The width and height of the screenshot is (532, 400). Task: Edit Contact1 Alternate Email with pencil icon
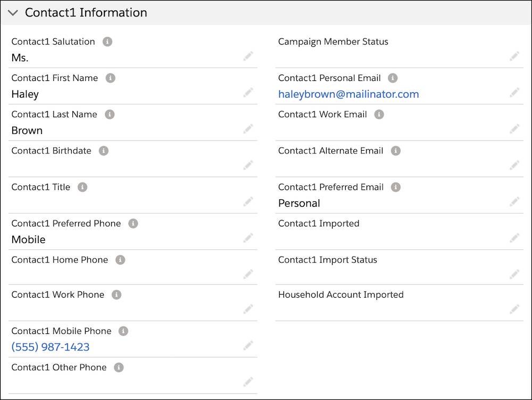(514, 165)
